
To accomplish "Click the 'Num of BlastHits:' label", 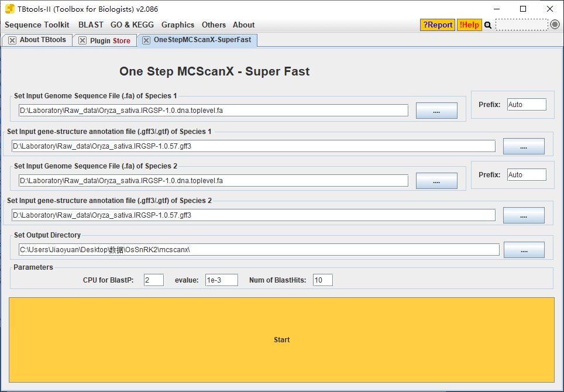I will (278, 280).
